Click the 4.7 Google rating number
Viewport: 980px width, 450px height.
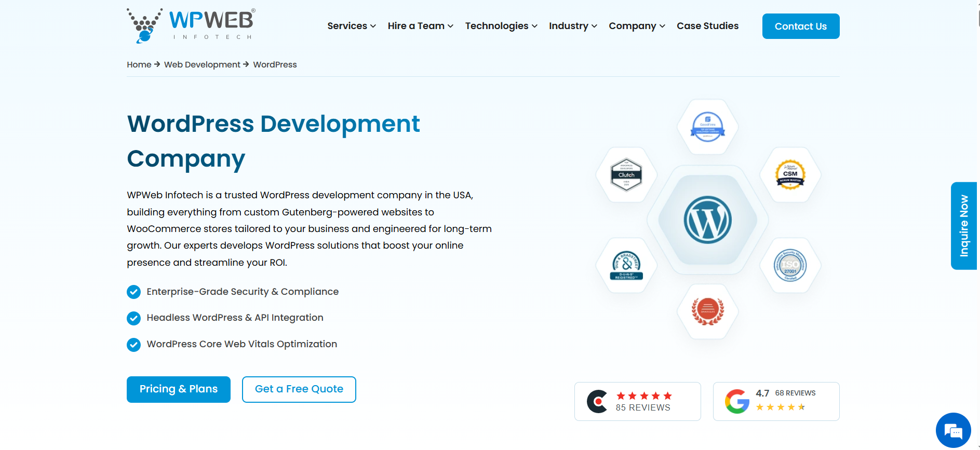(762, 393)
